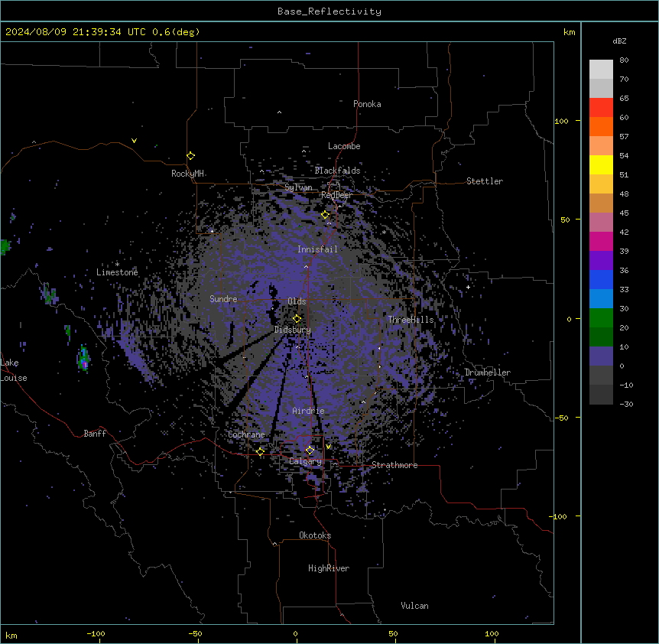Screen dimensions: 659x644
Task: Pick the pink 42-45 dBZ legend swatch
Action: click(x=601, y=223)
